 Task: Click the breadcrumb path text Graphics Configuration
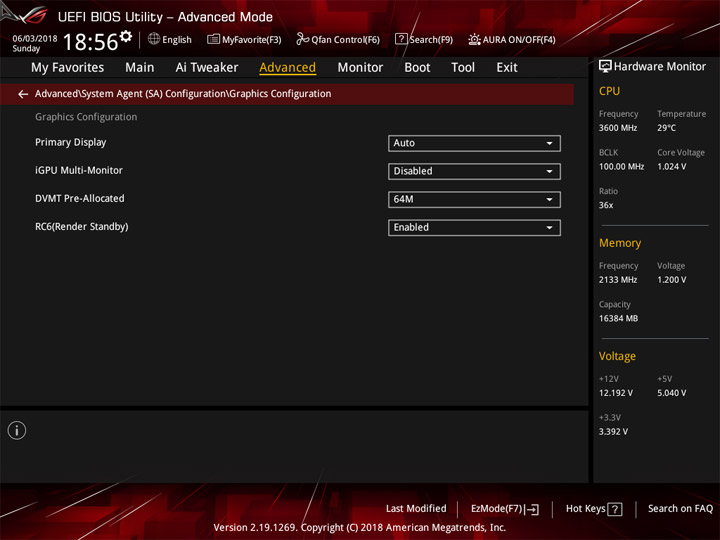280,94
